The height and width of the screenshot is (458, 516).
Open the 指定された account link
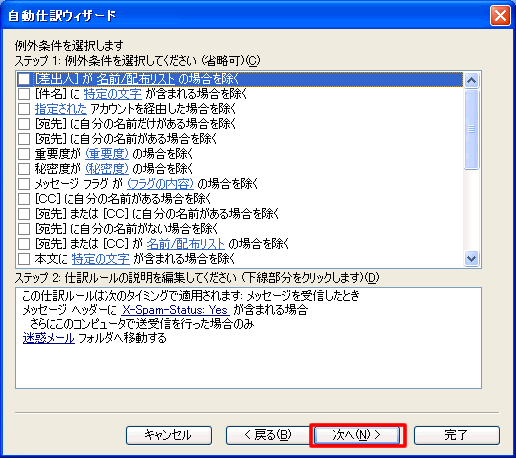61,109
